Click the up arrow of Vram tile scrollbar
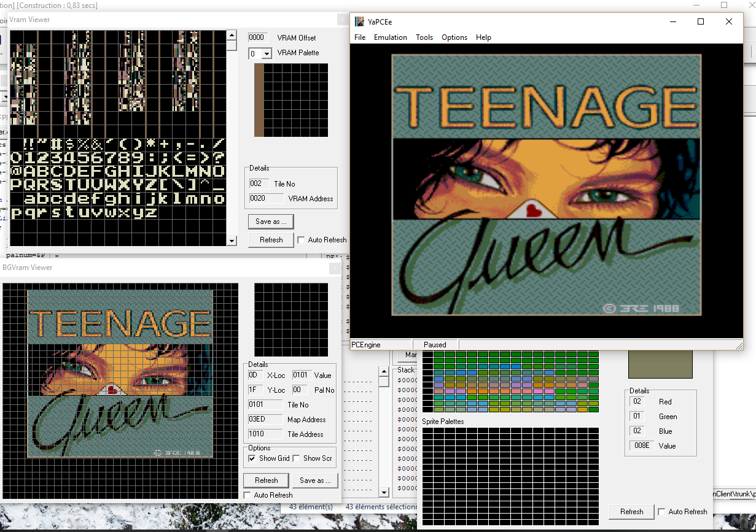The width and height of the screenshot is (756, 532). click(x=232, y=36)
